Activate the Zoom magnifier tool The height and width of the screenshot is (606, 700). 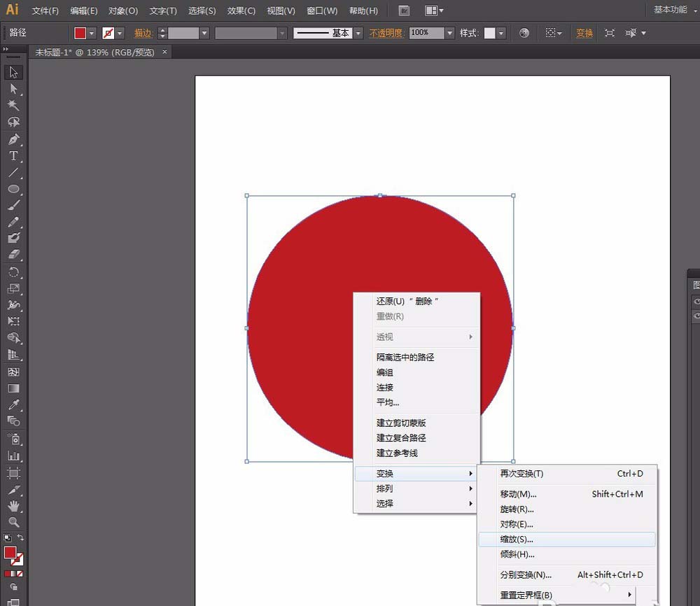coord(13,522)
